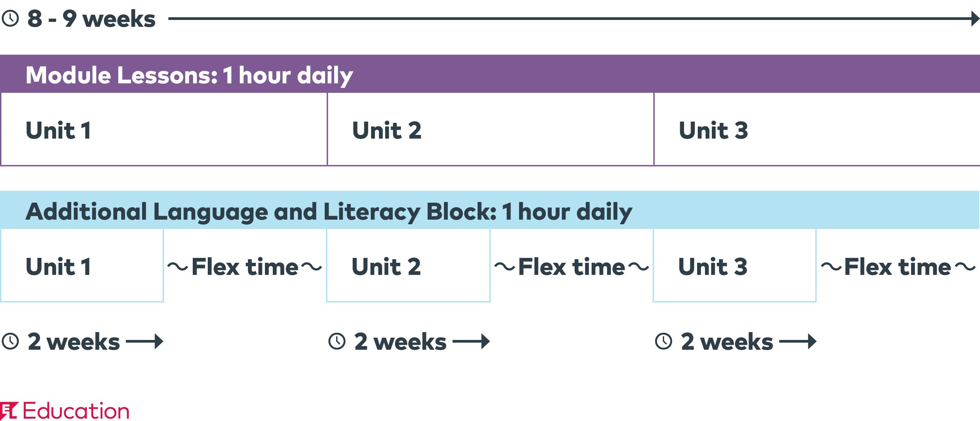Click the long 8 - 9 weeks timeline arrow
Screen dimensions: 980x421
pos(574,18)
